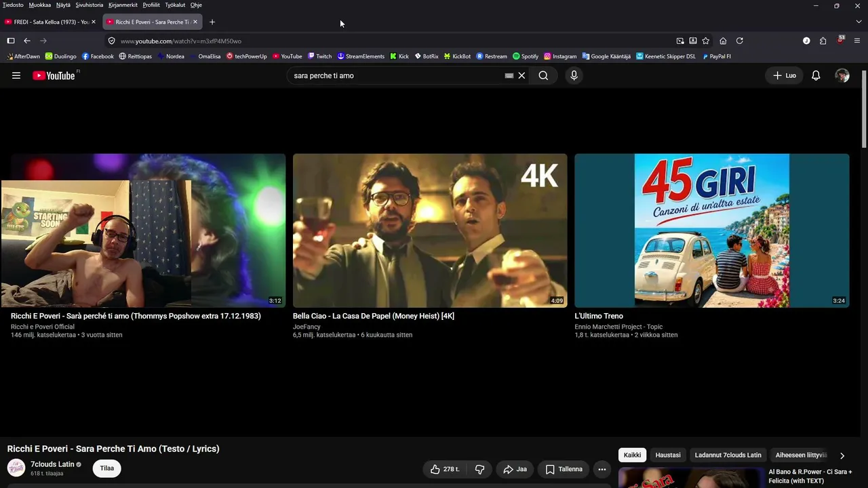Open the AfterDawn bookmark
Screen dimensions: 868x488
(x=24, y=56)
